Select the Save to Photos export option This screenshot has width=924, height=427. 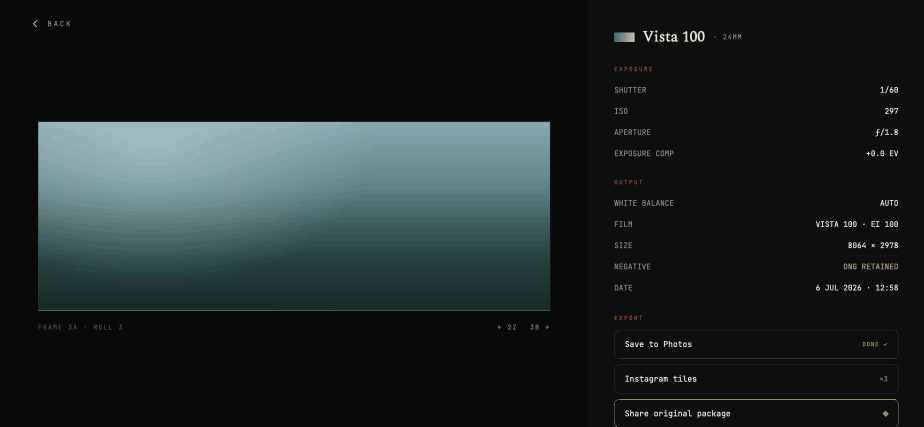tap(756, 344)
